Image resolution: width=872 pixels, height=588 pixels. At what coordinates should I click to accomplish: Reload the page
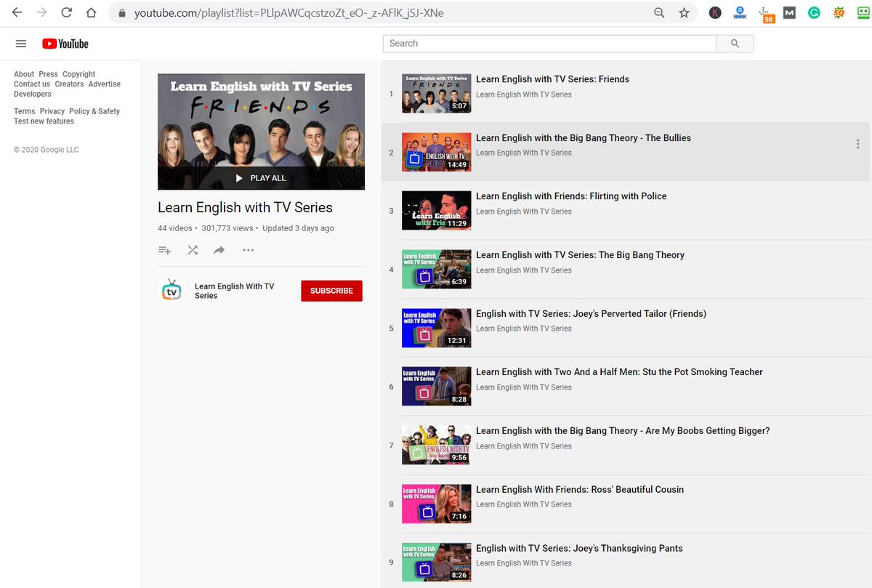point(66,12)
